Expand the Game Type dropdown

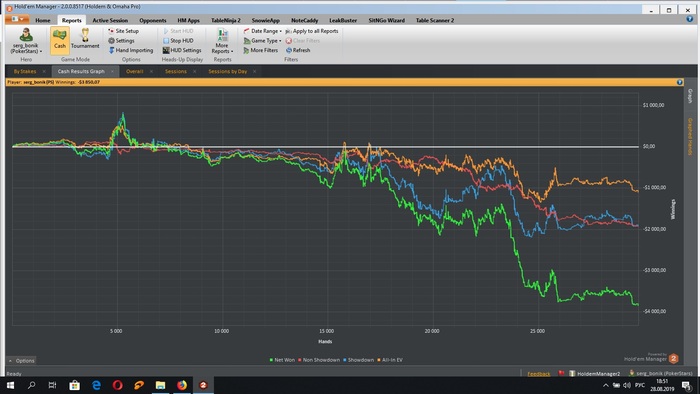(262, 41)
